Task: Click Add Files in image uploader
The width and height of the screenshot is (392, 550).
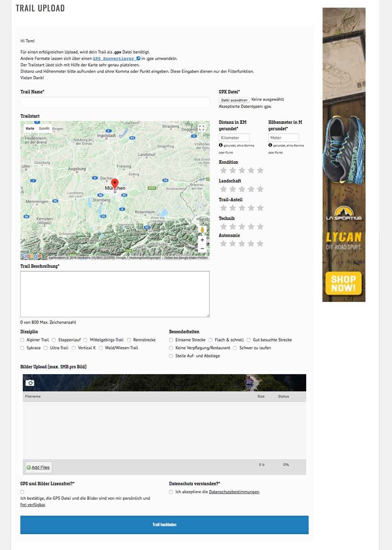Action: click(38, 467)
